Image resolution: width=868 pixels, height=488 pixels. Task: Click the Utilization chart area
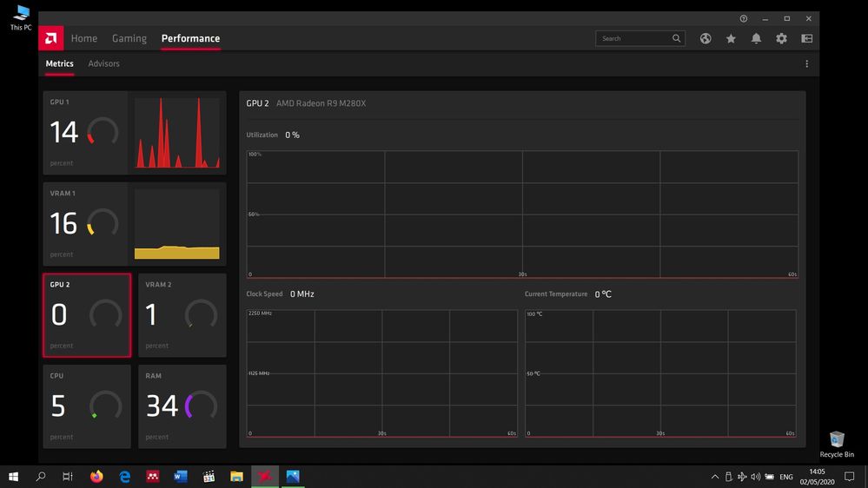coord(522,214)
